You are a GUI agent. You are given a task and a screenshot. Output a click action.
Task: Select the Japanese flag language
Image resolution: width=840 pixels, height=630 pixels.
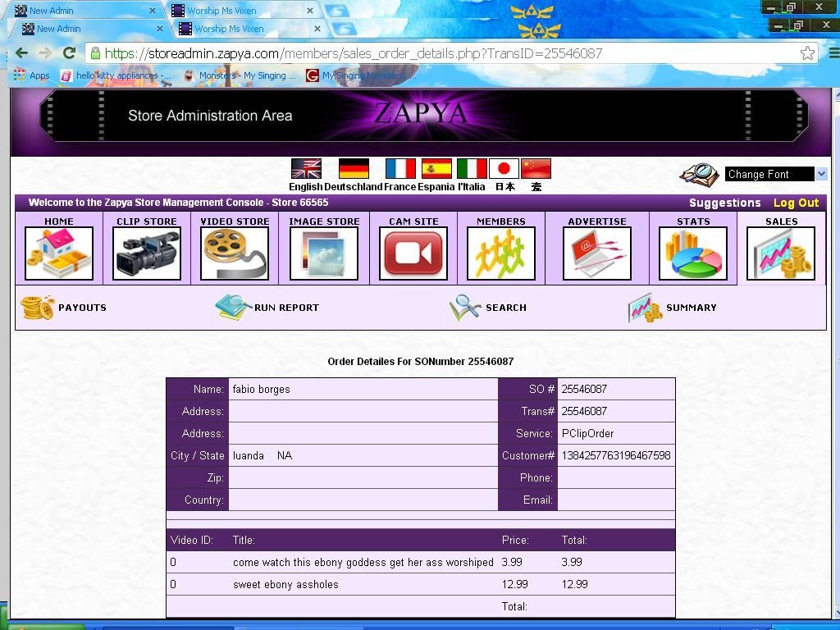(x=504, y=169)
